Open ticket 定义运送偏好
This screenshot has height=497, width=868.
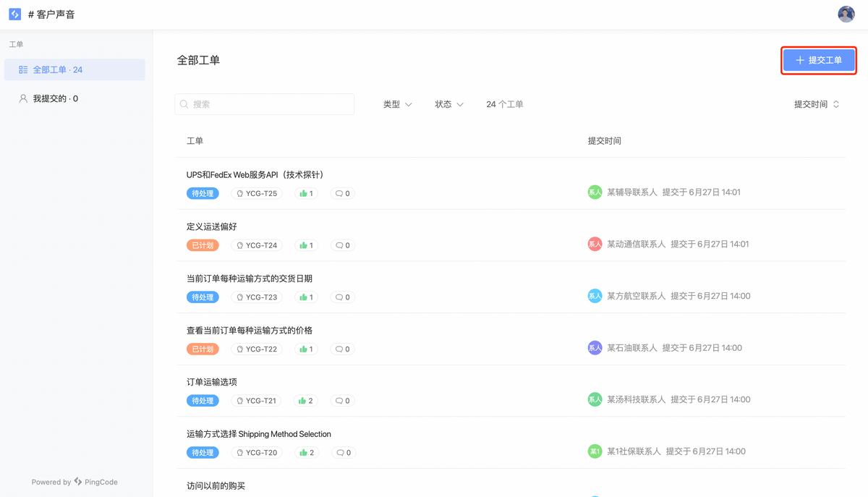tap(212, 226)
